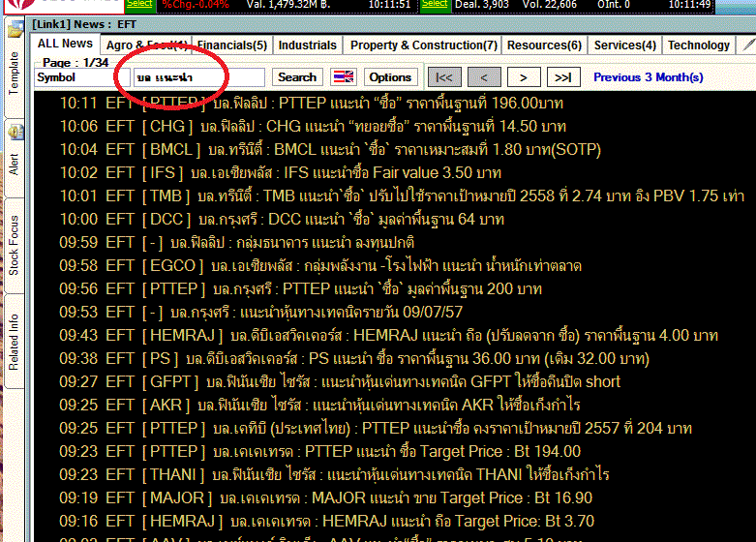Image resolution: width=756 pixels, height=542 pixels.
Task: Click the news keyword search field
Action: [199, 77]
